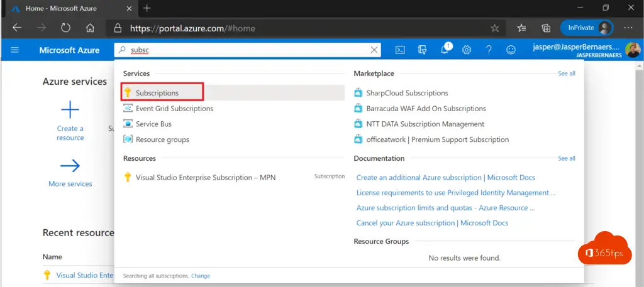
Task: Click More services arrow
Action: click(70, 166)
